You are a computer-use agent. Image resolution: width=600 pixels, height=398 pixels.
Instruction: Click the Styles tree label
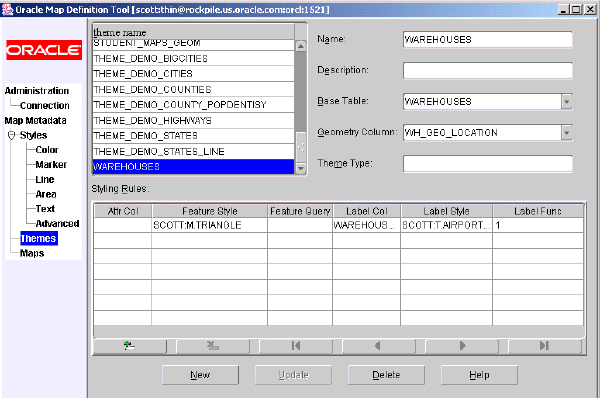[33, 135]
